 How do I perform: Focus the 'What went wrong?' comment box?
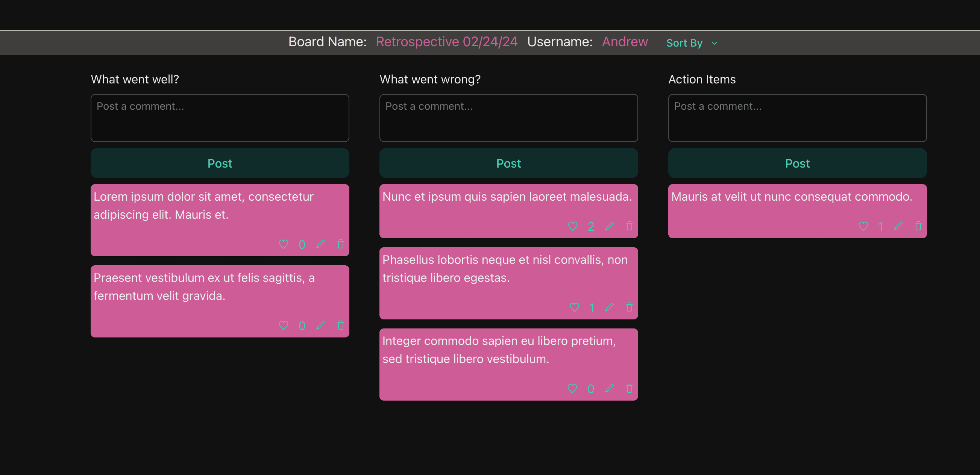508,118
